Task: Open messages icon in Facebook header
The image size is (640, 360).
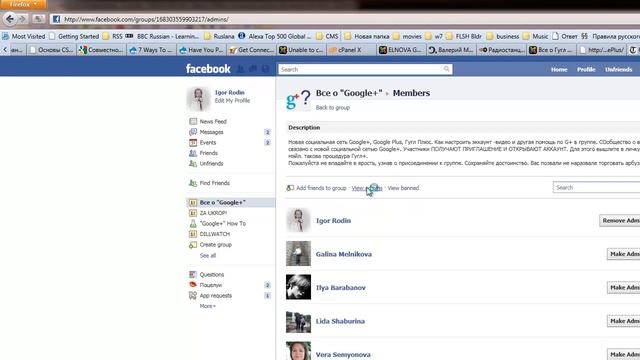Action: click(x=253, y=69)
